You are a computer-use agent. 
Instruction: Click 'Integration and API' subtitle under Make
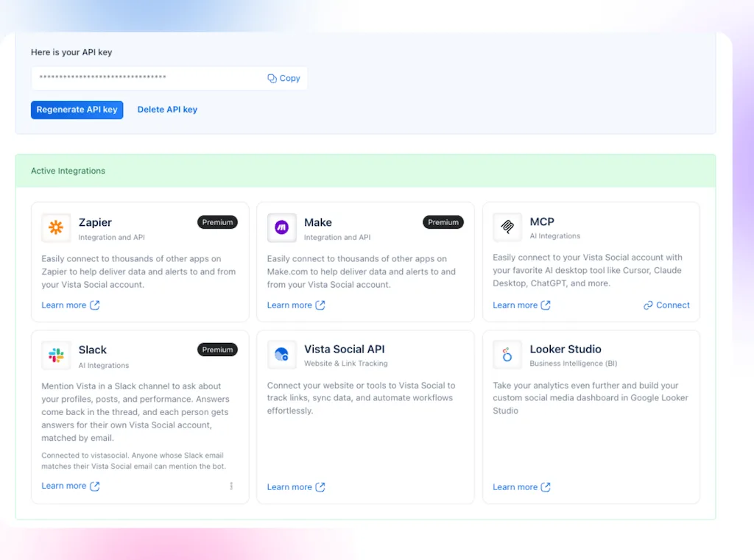[337, 238]
